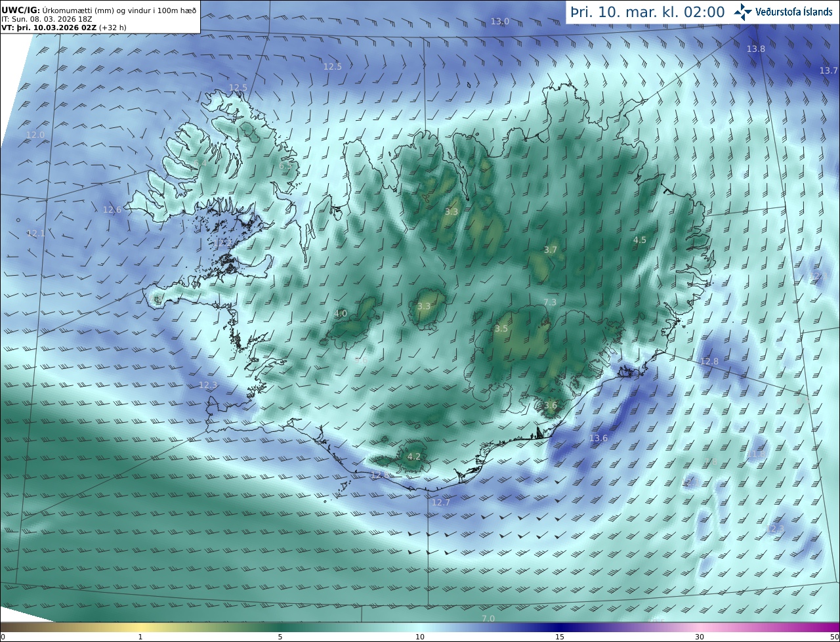Image resolution: width=840 pixels, height=642 pixels.
Task: Click the '12.8' value on the map
Action: [x=709, y=362]
